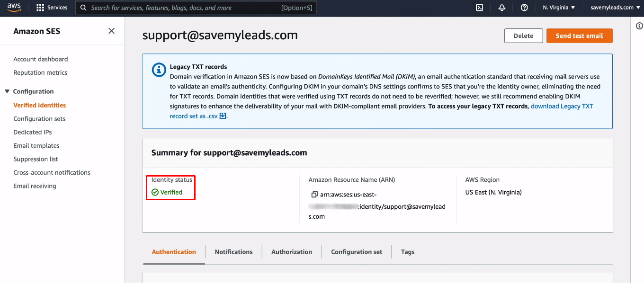
Task: Collapse the Configuration section
Action: [7, 91]
